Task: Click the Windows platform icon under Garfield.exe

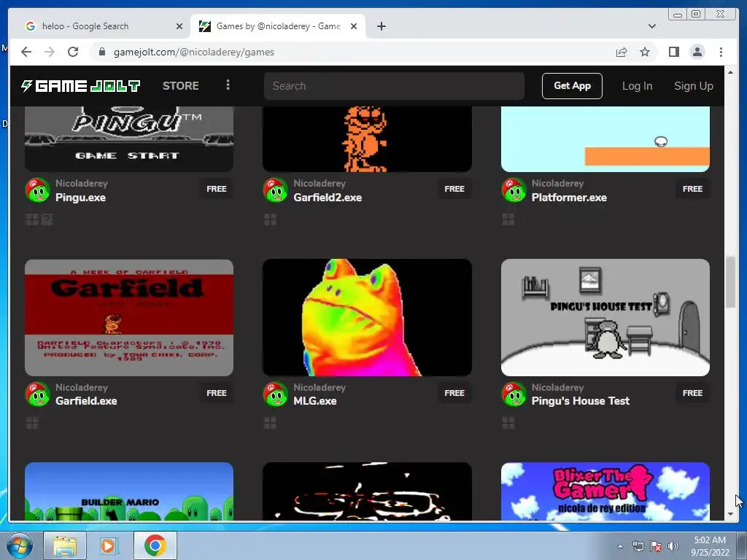Action: click(32, 423)
